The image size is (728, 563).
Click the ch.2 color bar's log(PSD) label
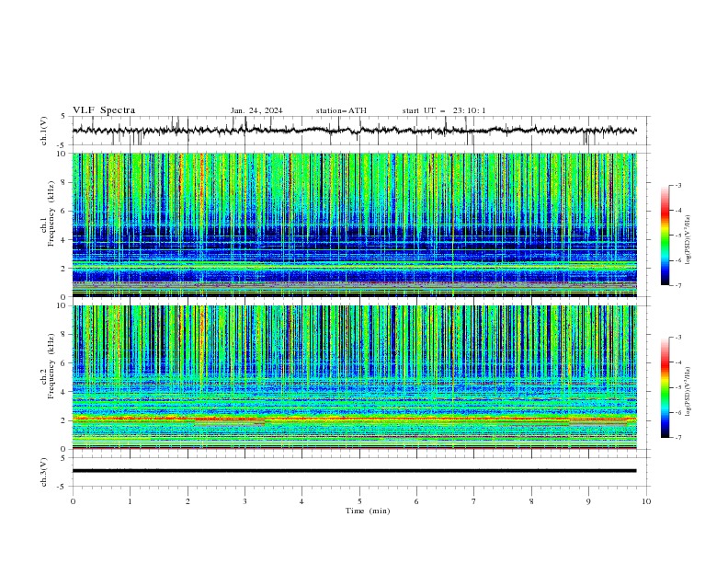point(688,391)
